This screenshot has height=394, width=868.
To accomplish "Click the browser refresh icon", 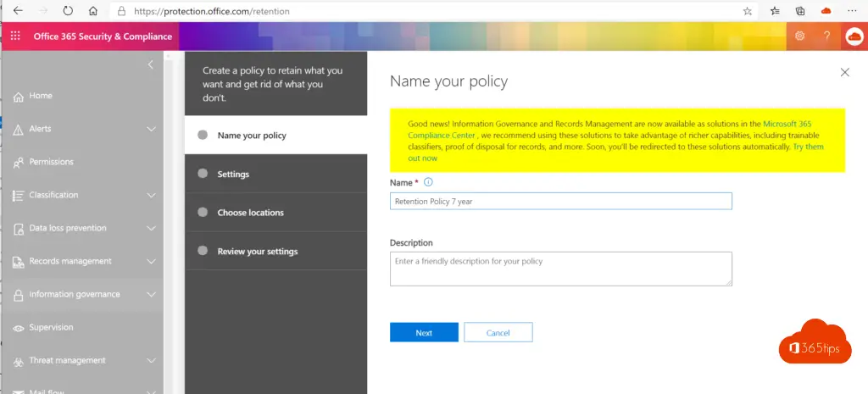I will [68, 11].
